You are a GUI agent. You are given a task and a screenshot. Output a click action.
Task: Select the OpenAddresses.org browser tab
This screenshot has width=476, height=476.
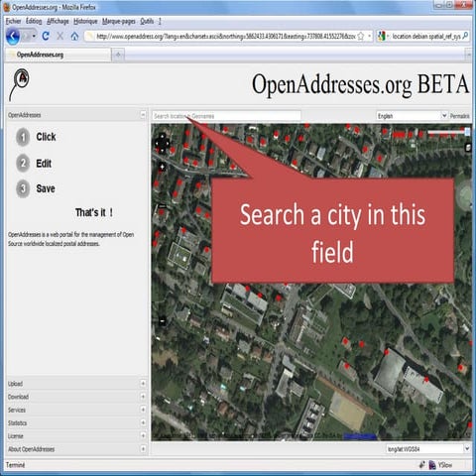[59, 55]
